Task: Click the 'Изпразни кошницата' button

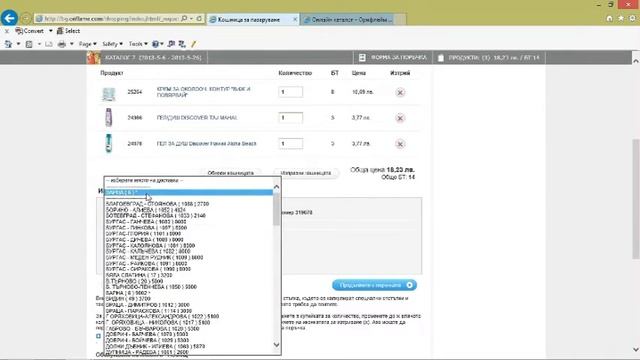Action: click(x=306, y=173)
